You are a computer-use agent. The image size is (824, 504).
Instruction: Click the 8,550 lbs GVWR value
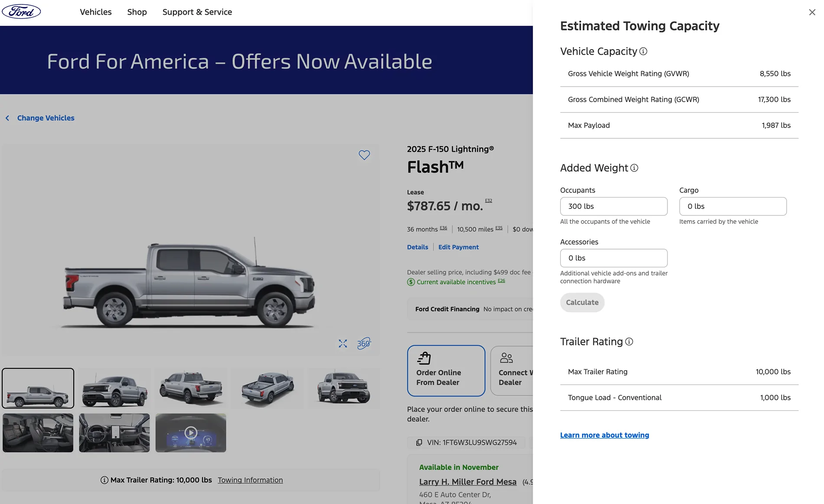775,74
